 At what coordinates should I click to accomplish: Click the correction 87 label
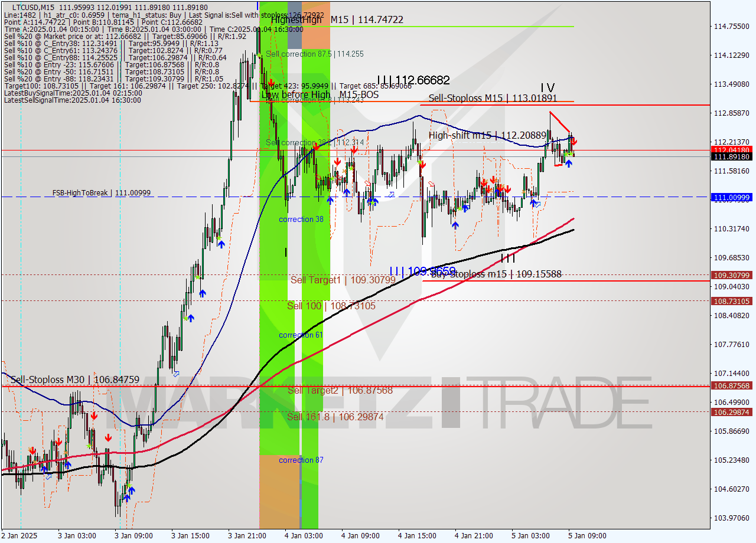[301, 460]
